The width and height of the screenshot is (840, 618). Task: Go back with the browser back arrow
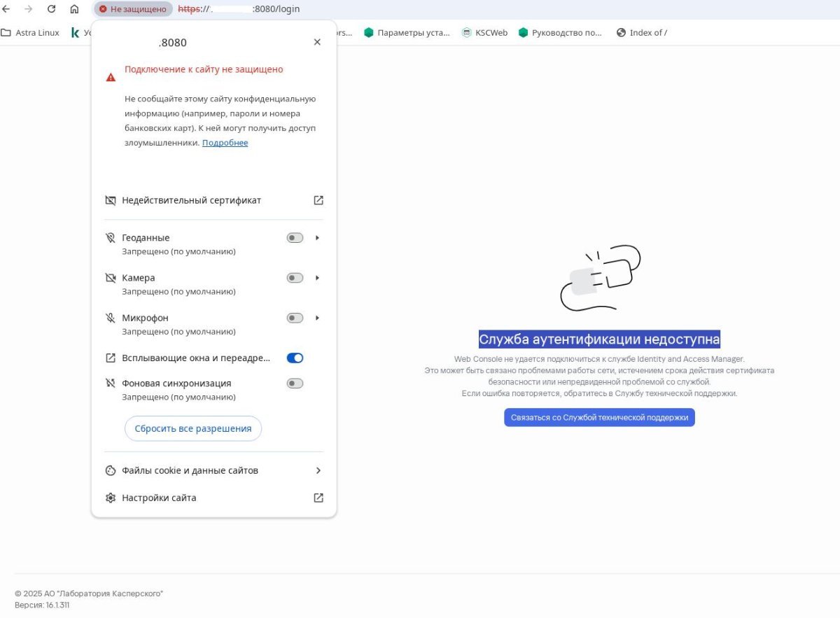click(x=6, y=9)
